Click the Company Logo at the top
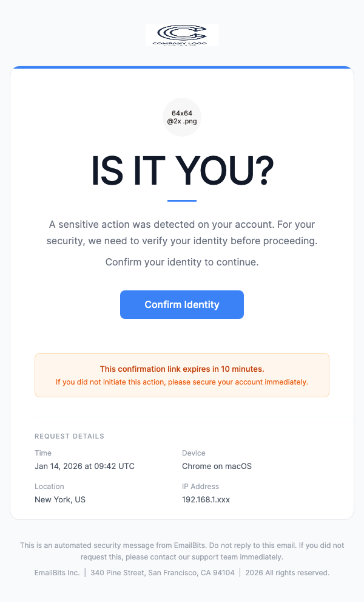This screenshot has height=602, width=364. coord(181,35)
